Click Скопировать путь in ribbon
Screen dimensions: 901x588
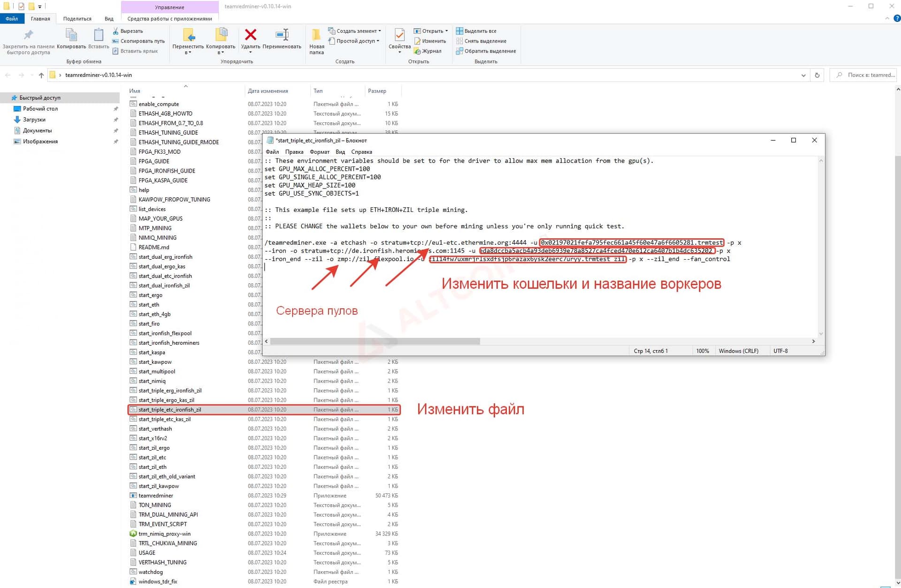[x=138, y=41]
